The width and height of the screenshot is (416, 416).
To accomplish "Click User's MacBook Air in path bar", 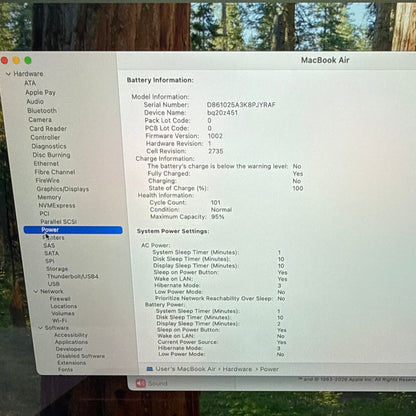I will (186, 369).
